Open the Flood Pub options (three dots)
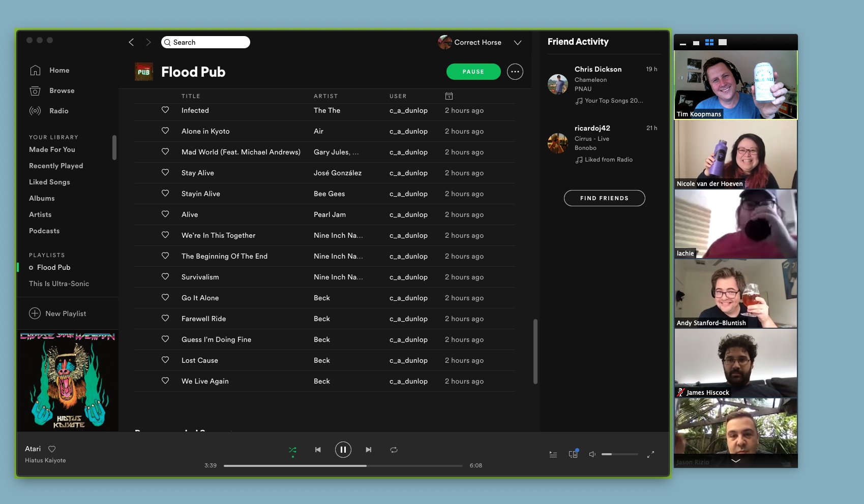The image size is (864, 504). pyautogui.click(x=515, y=72)
